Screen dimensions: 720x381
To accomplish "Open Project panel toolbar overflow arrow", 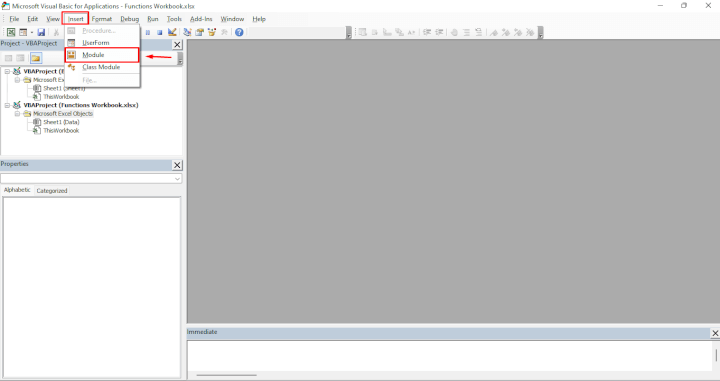I will click(180, 58).
